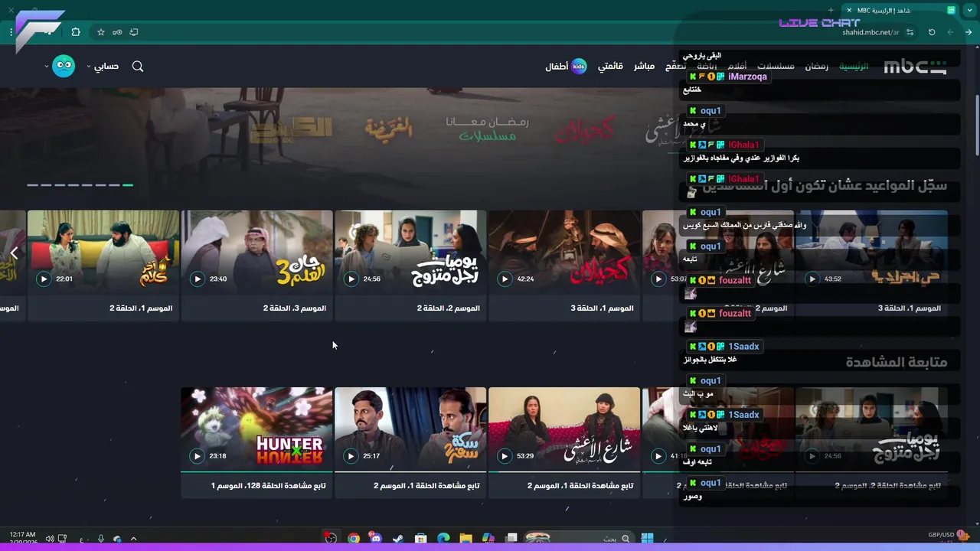Slide the episodes carousel with the left arrow

pyautogui.click(x=14, y=253)
